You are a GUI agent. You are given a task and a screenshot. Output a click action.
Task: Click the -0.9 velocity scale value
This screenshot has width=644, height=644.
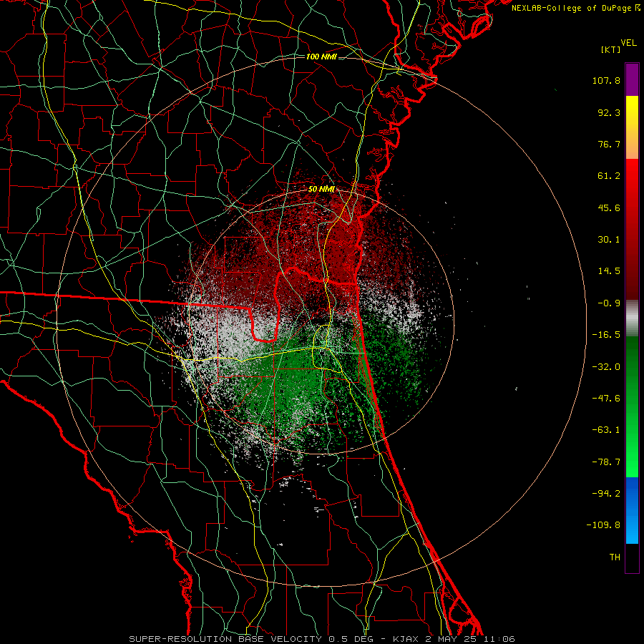pyautogui.click(x=609, y=303)
